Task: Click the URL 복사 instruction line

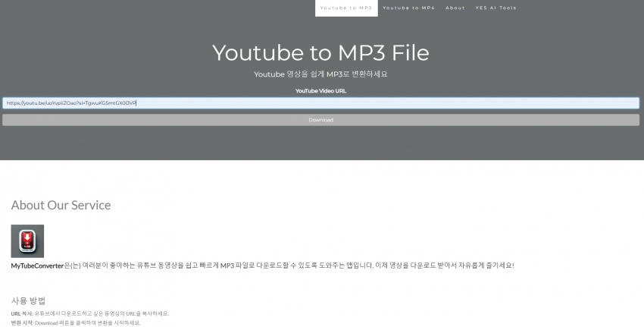Action: (90, 313)
